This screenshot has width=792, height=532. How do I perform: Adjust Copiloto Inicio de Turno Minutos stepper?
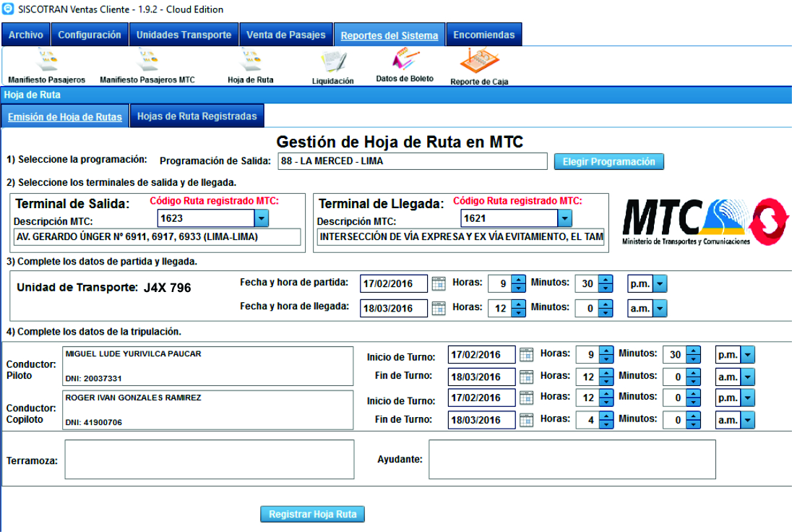point(694,398)
